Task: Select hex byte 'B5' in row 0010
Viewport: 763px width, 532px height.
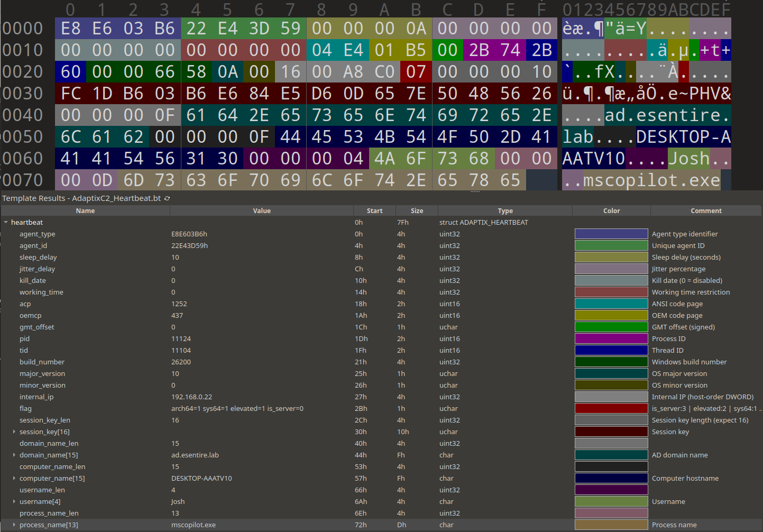Action: 416,50
